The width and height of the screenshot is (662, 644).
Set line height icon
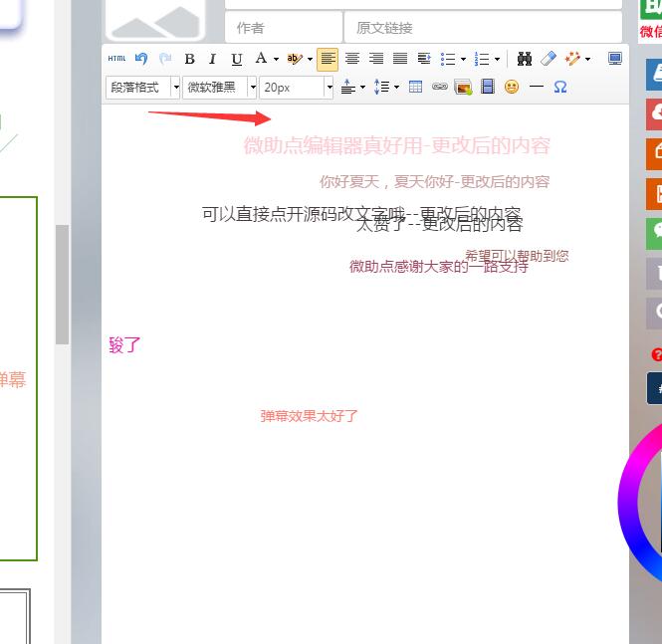(381, 87)
